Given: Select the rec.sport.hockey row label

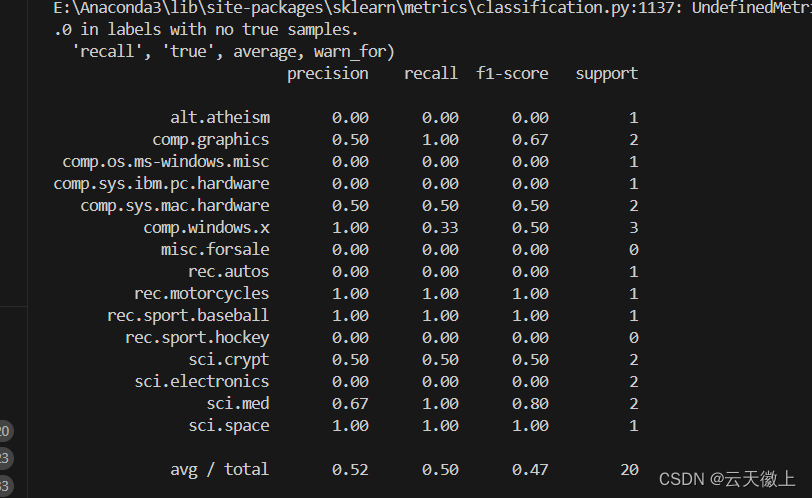Looking at the screenshot, I should coord(197,338).
